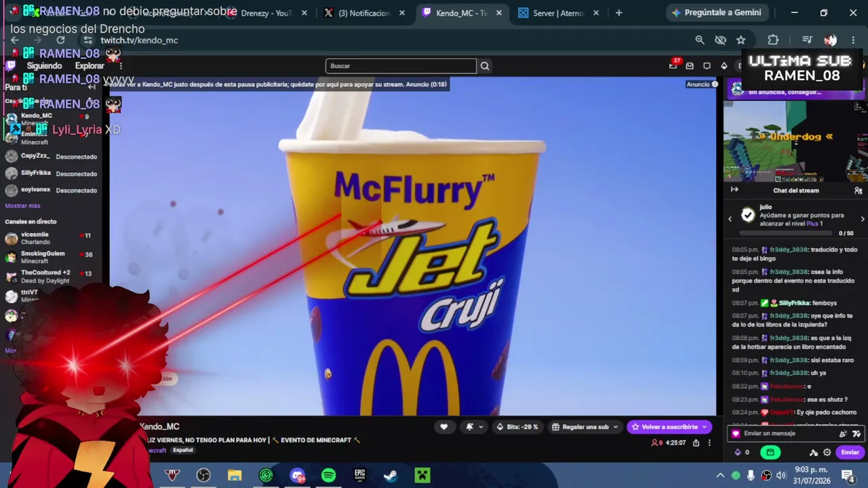Show hidden system tray icons
868x488 pixels.
(720, 475)
